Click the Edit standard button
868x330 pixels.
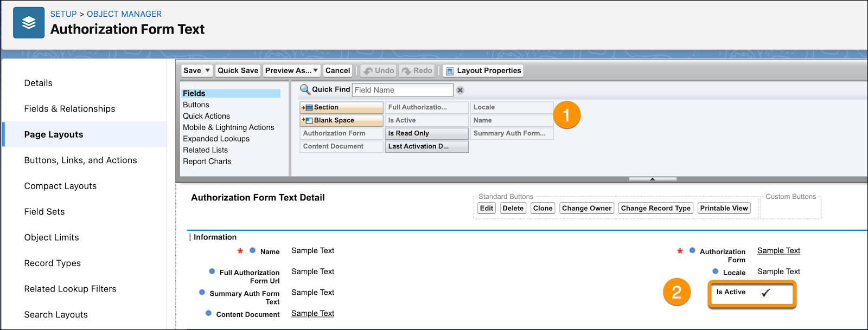click(x=487, y=208)
